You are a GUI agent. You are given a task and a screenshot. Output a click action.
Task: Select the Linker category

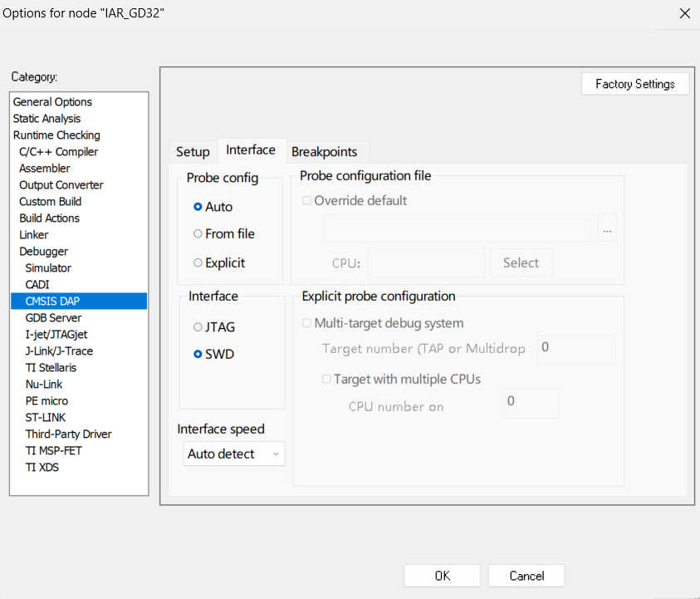click(79, 234)
